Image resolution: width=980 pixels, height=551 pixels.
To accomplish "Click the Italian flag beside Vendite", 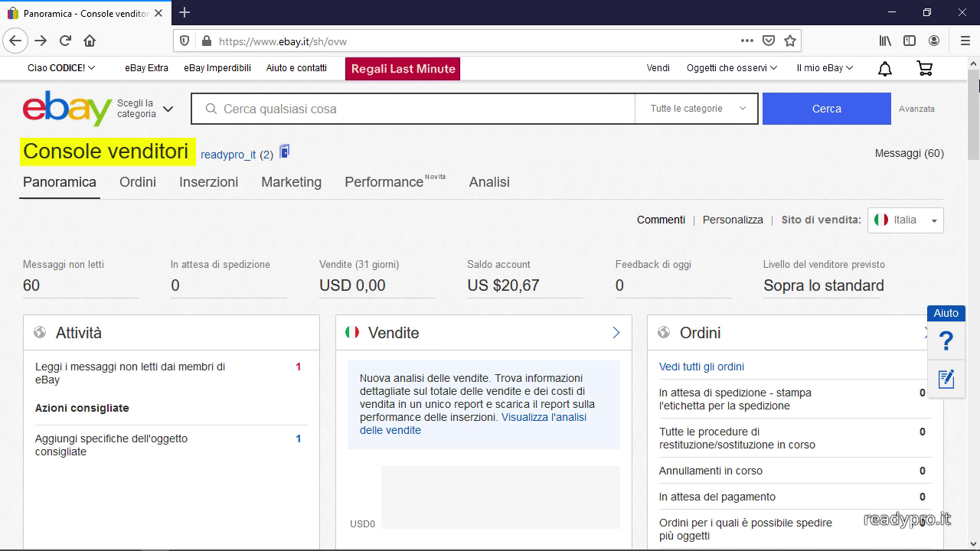I will [x=352, y=332].
